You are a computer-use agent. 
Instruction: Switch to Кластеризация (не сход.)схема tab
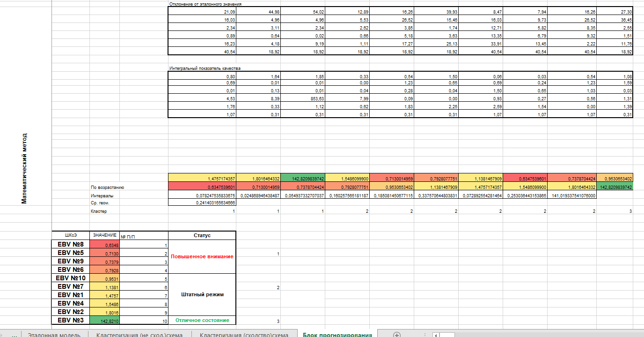pyautogui.click(x=139, y=335)
